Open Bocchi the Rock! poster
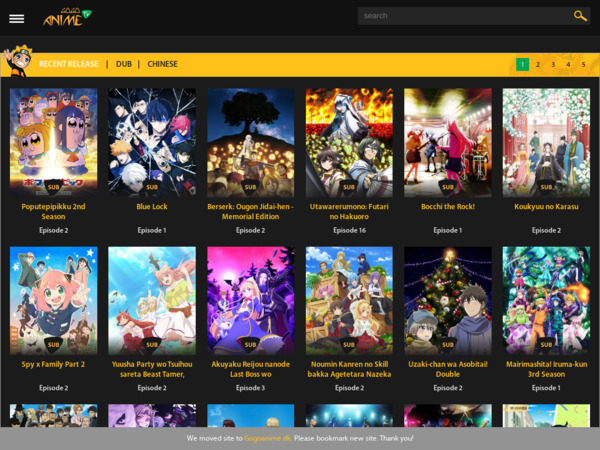This screenshot has width=600, height=450. (x=448, y=143)
